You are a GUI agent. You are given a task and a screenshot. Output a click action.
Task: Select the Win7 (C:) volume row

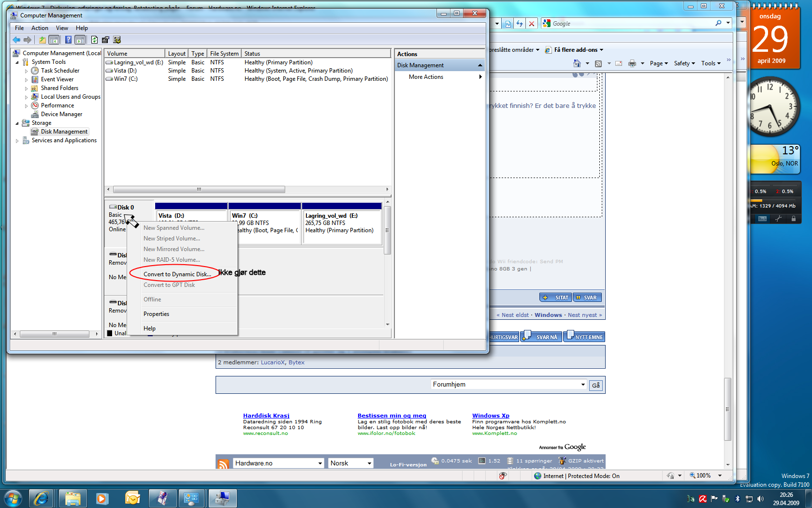tap(247, 79)
